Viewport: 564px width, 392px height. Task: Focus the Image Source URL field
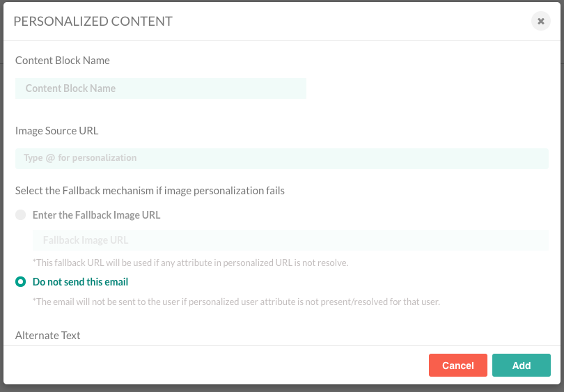pos(281,158)
